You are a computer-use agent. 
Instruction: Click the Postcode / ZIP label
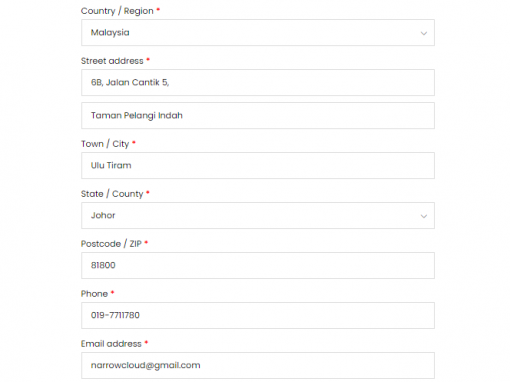tap(111, 244)
